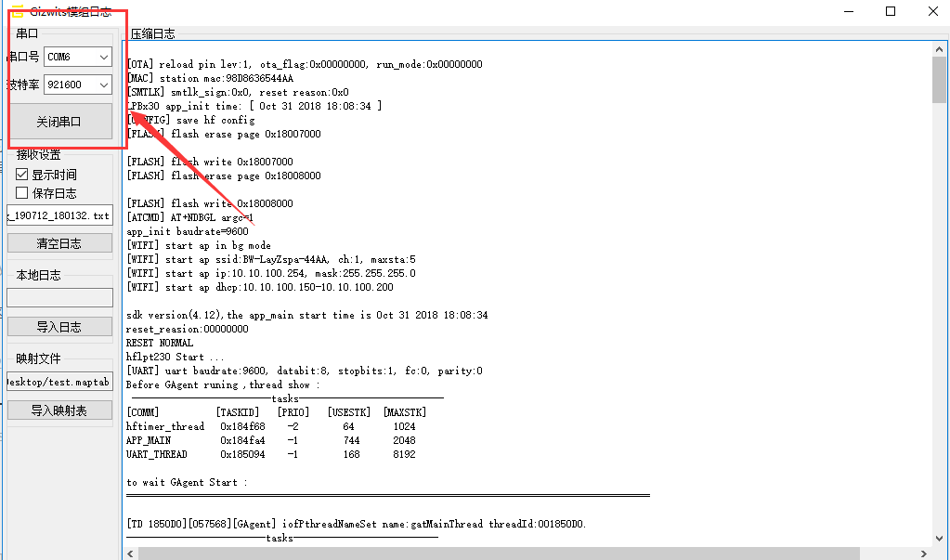Uncheck the 显示时间 checkbox
This screenshot has width=950, height=560.
(23, 175)
